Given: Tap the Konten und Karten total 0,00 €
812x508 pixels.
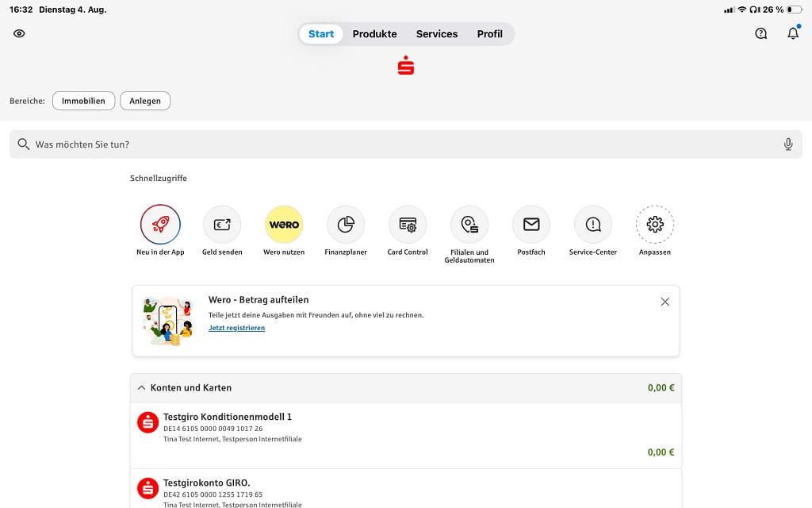Looking at the screenshot, I should click(661, 387).
